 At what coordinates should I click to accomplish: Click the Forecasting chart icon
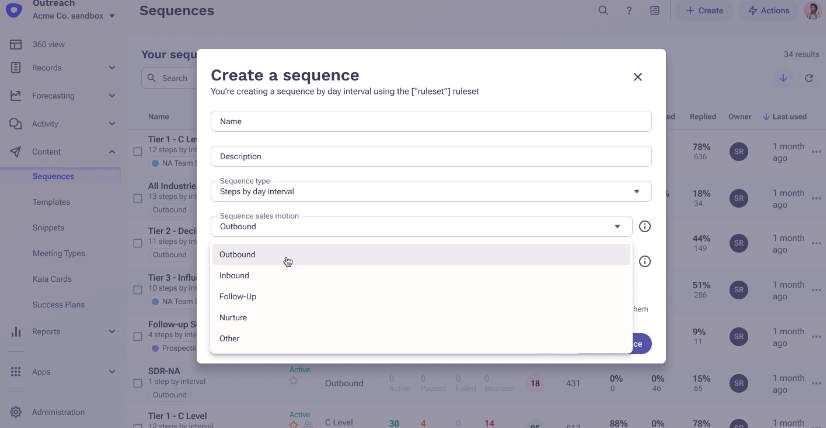point(16,96)
